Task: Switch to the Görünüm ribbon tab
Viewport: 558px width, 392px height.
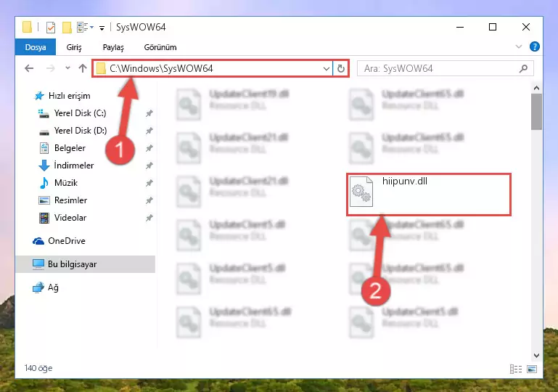Action: pyautogui.click(x=160, y=47)
